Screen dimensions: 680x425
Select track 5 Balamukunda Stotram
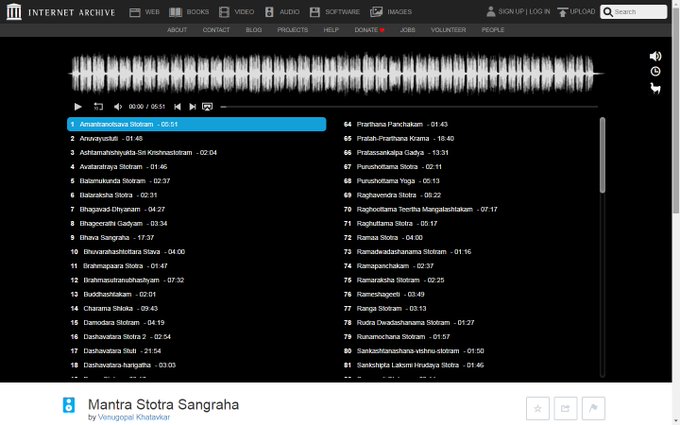pos(196,181)
